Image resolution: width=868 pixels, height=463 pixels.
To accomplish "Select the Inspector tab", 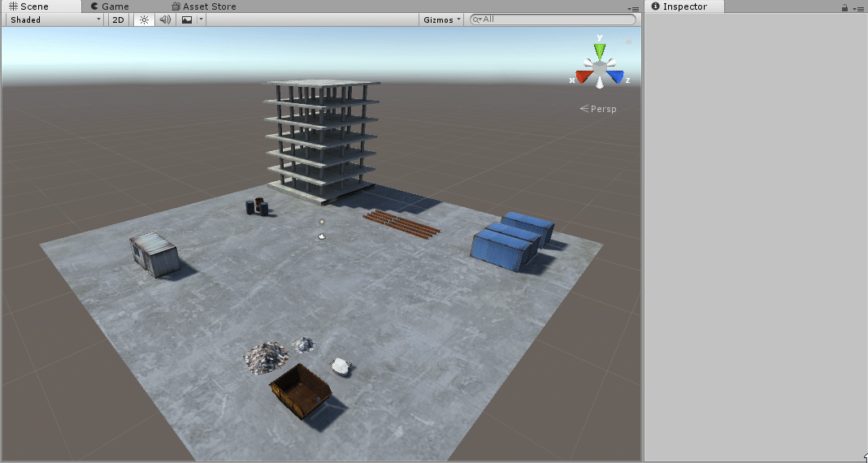I will [x=685, y=6].
